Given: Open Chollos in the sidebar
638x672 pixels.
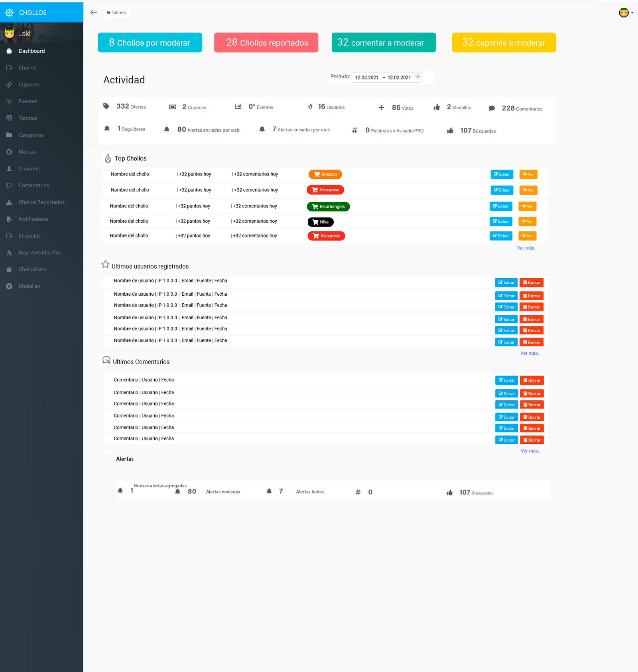Looking at the screenshot, I should (27, 68).
